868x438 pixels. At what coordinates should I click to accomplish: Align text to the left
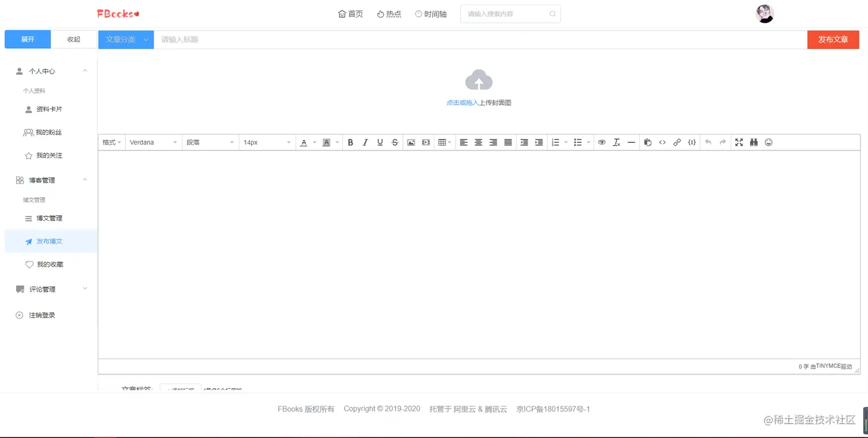tap(463, 142)
